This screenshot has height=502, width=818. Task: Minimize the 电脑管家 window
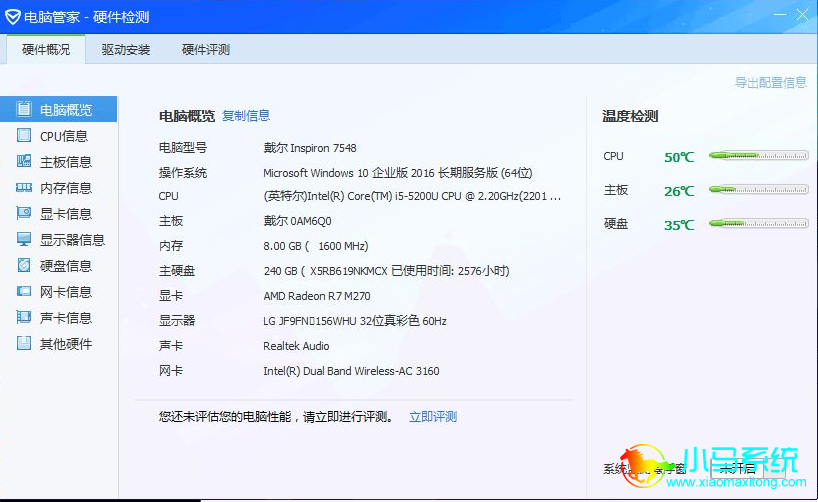tap(780, 15)
